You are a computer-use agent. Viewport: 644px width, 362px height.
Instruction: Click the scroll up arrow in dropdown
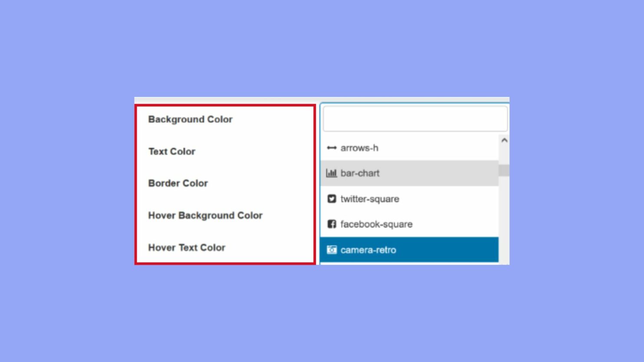click(x=504, y=140)
